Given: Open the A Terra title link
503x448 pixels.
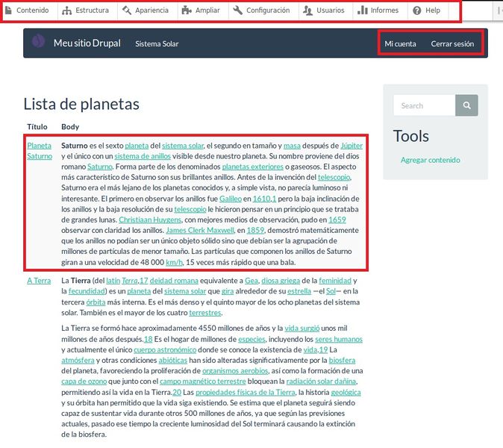Looking at the screenshot, I should pyautogui.click(x=39, y=281).
